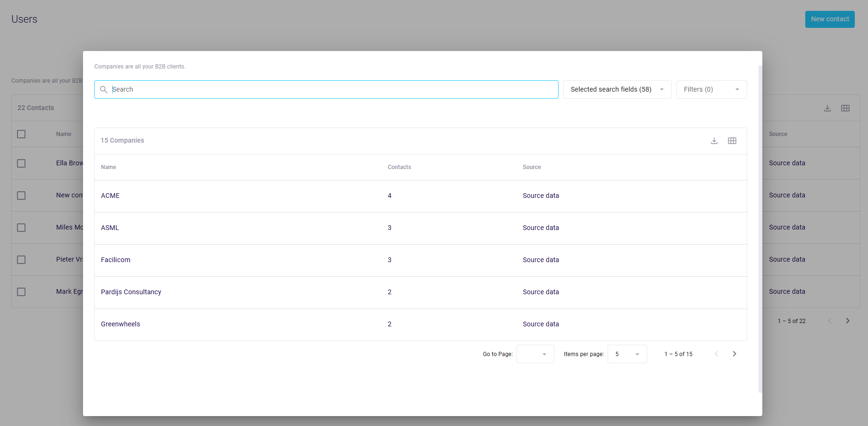Viewport: 868px width, 426px height.
Task: Tick the checkbox for Miles row
Action: 21,228
